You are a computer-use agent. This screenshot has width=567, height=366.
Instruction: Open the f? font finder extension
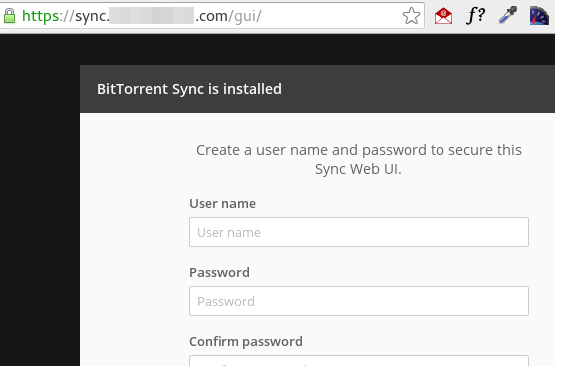[x=475, y=16]
